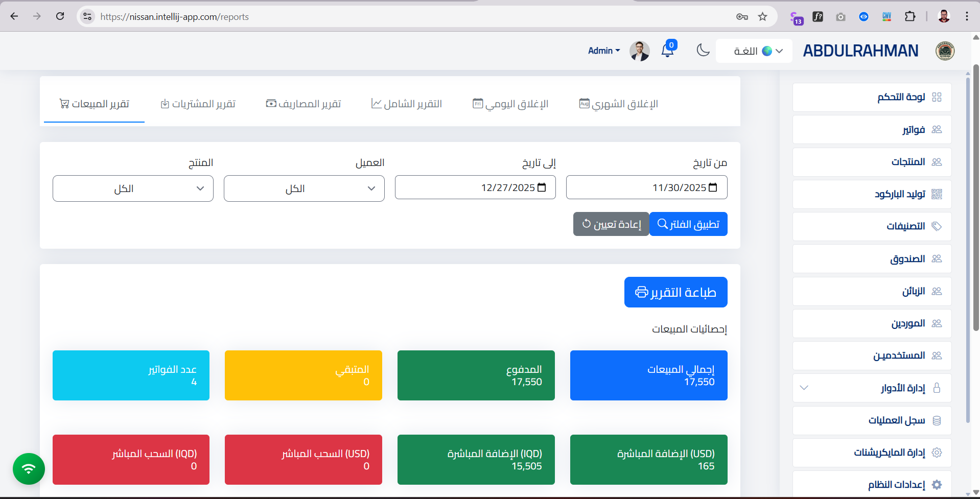Open operations log via سجل العمليات icon
Screen dimensions: 980x499
pyautogui.click(x=937, y=420)
